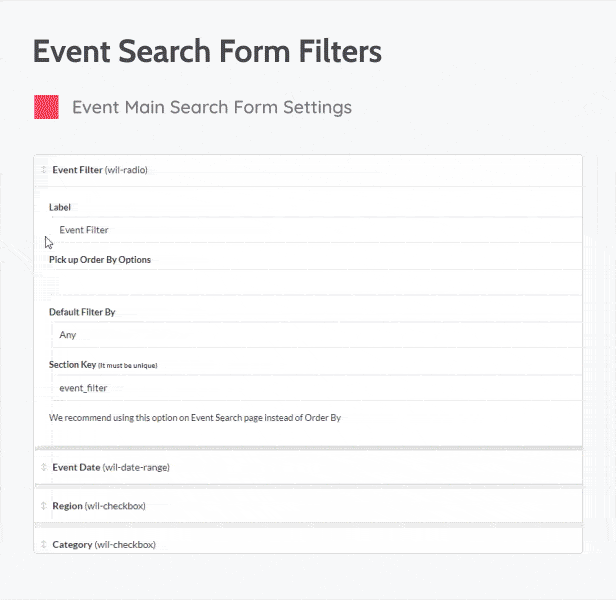Click the Event Date drag handle icon
Image resolution: width=616 pixels, height=600 pixels.
point(43,467)
